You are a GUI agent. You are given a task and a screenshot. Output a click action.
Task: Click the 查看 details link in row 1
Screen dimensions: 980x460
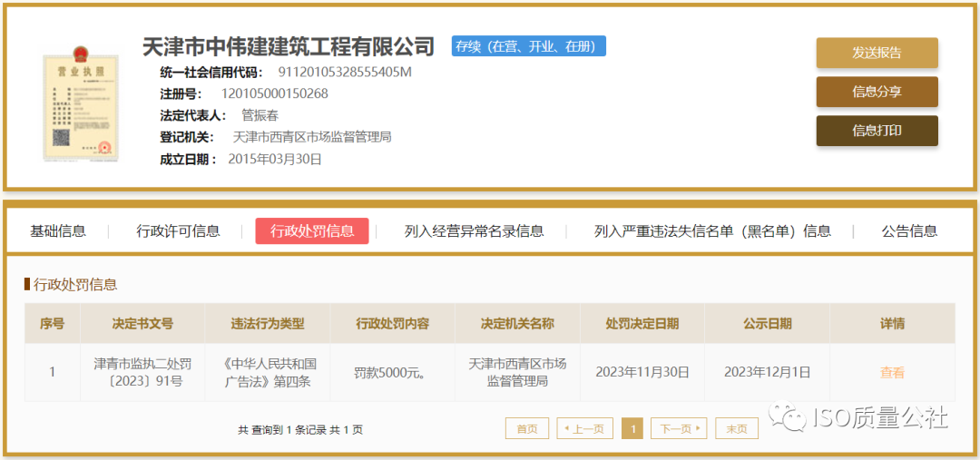[x=893, y=373]
